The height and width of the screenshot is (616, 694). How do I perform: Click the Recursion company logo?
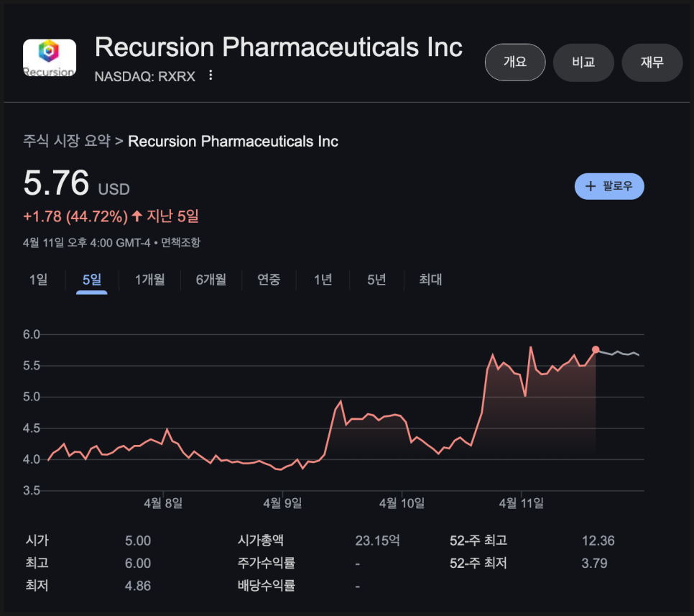[49, 58]
